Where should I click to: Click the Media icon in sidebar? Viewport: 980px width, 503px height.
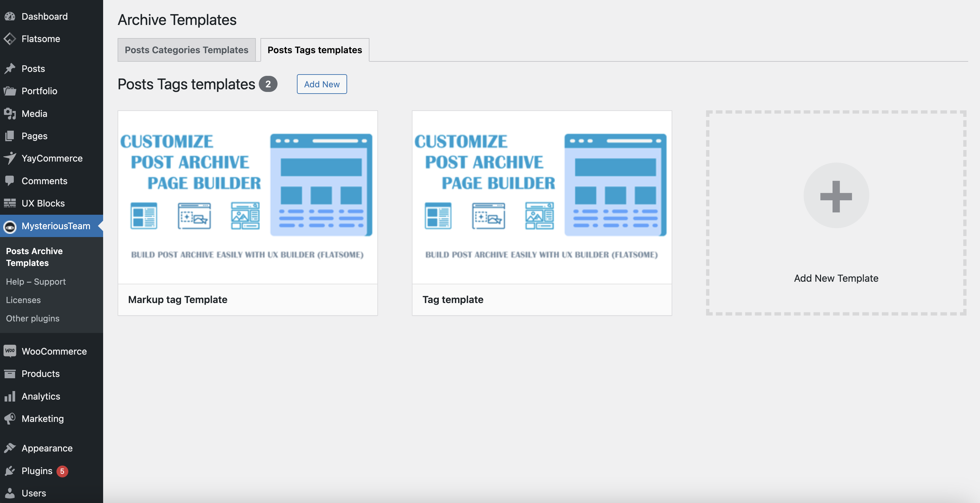coord(10,113)
